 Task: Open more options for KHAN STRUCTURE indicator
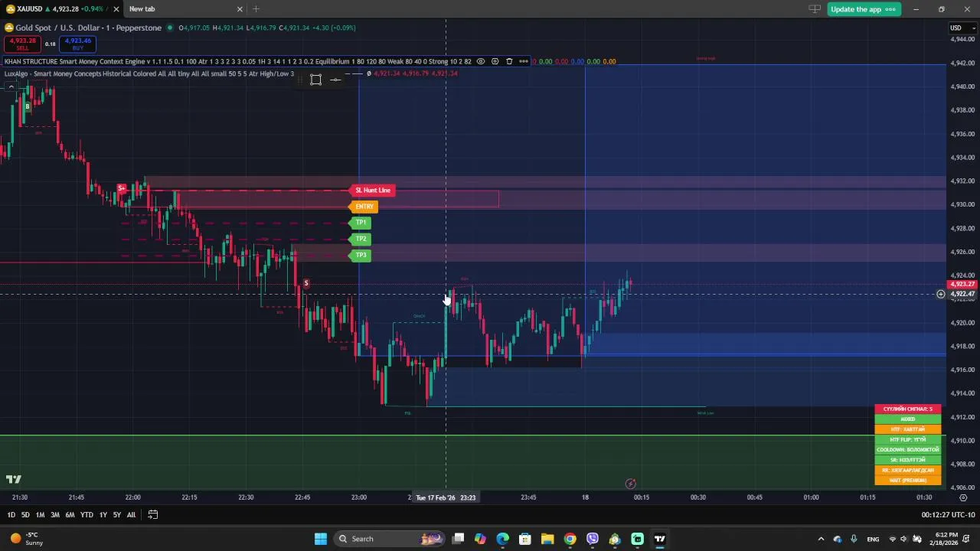[524, 61]
